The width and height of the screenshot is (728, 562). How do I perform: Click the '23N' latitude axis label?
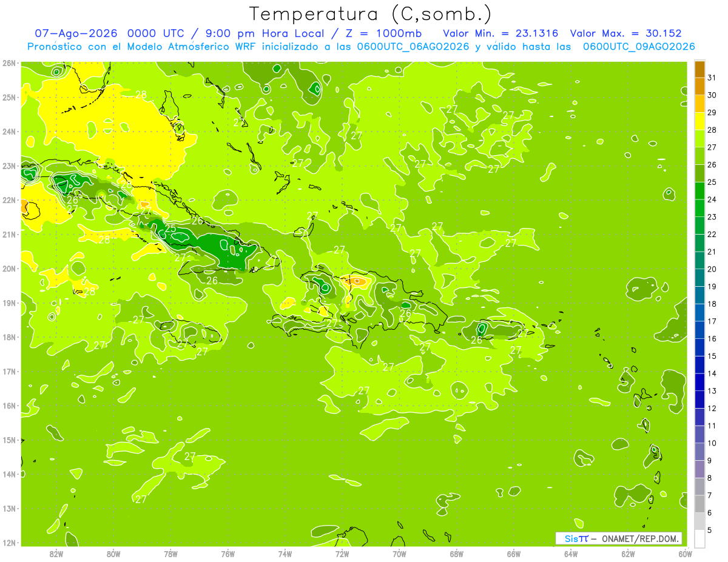click(x=8, y=166)
